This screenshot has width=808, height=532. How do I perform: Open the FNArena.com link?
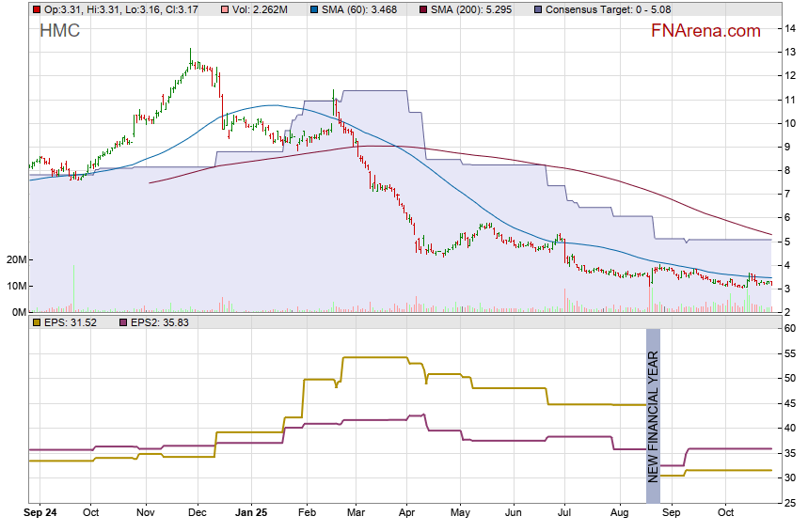705,31
